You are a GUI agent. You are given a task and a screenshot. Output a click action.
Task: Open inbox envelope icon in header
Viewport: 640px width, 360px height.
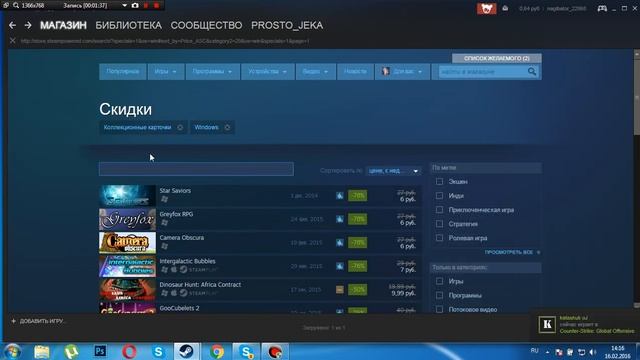coord(505,8)
